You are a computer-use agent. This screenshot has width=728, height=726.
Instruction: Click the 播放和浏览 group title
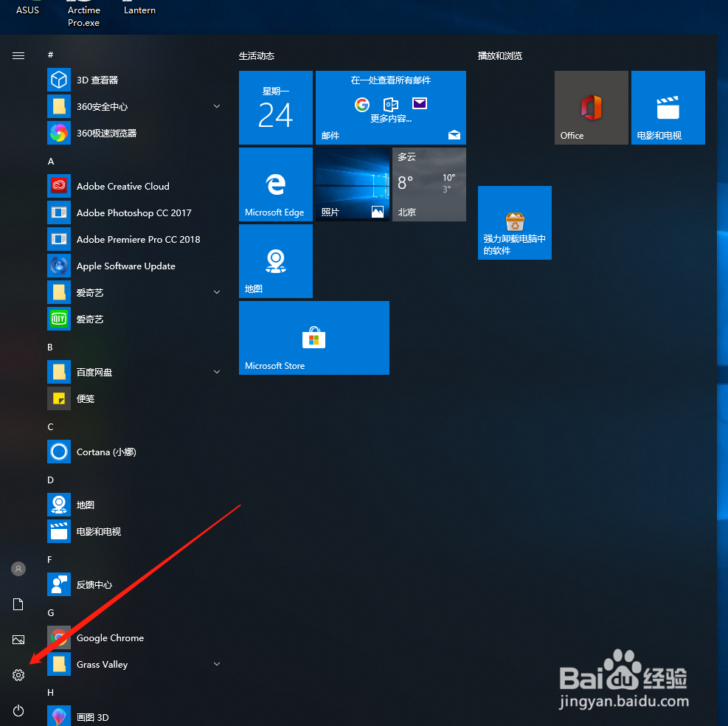click(x=500, y=56)
